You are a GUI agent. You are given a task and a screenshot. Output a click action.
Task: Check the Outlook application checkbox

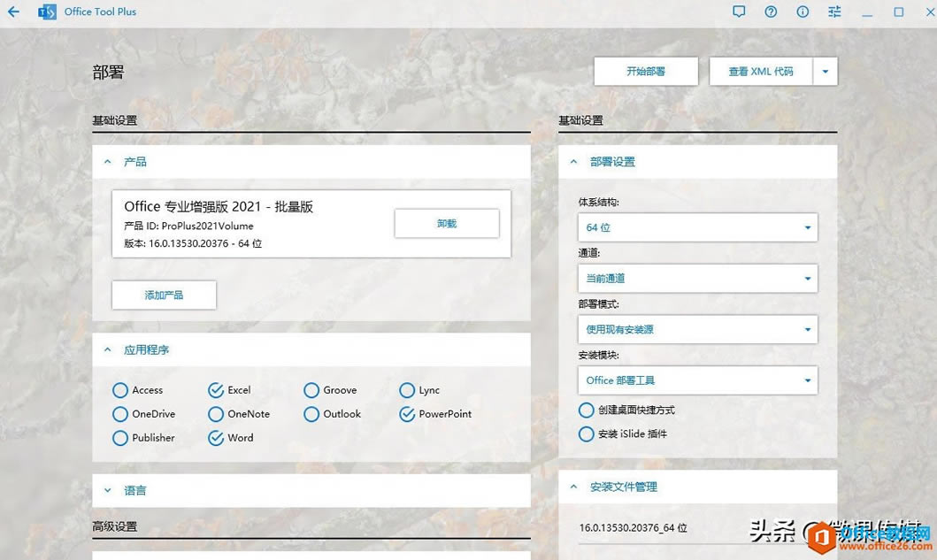point(311,413)
